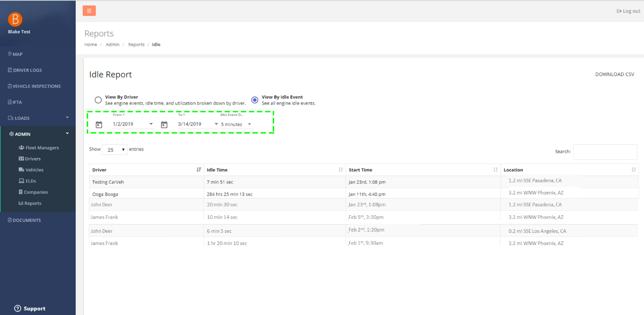Image resolution: width=644 pixels, height=315 pixels.
Task: Click the Testing CarVeh driver cell
Action: point(108,182)
